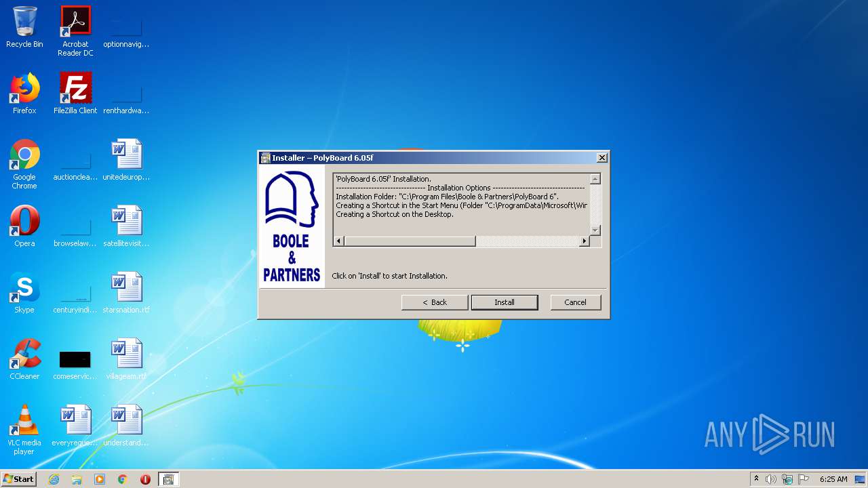Select the starsnation.rtf document
The width and height of the screenshot is (868, 488).
[126, 293]
